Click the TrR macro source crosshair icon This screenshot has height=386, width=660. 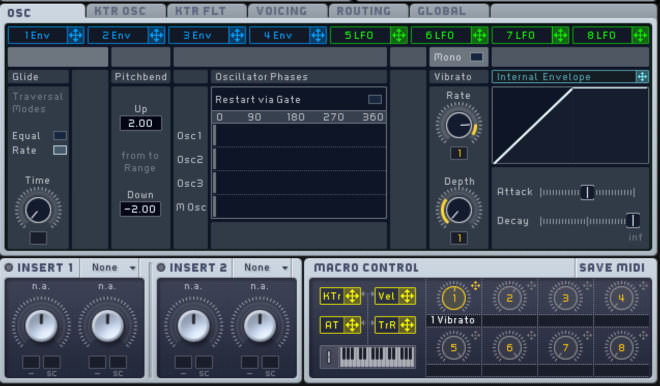tap(407, 325)
